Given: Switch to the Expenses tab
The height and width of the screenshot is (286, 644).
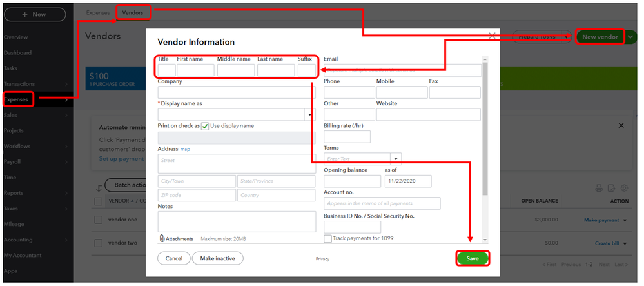Looking at the screenshot, I should coord(98,13).
